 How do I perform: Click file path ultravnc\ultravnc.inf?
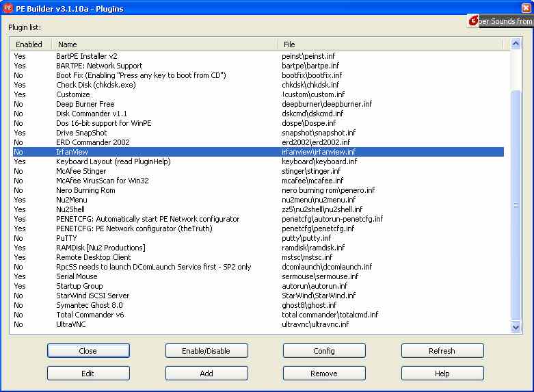315,324
